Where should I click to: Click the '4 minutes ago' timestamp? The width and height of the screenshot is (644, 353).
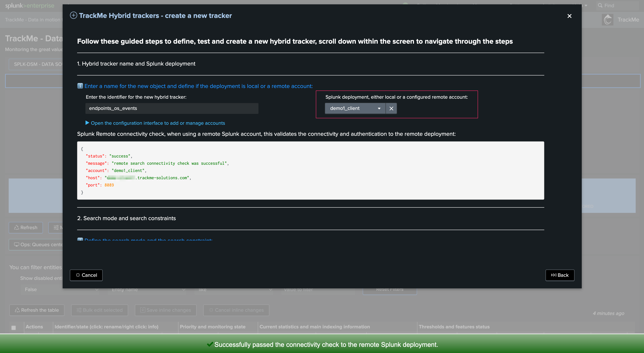pyautogui.click(x=609, y=313)
